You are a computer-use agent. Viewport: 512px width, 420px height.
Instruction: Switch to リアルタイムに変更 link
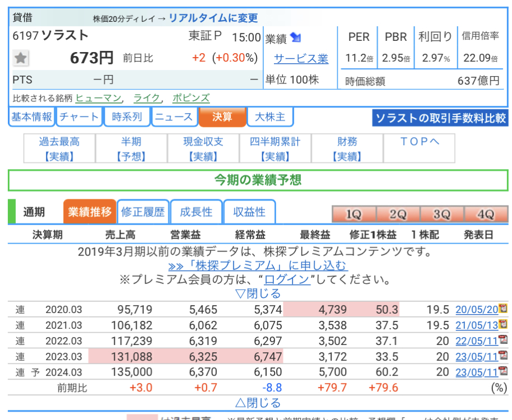213,18
